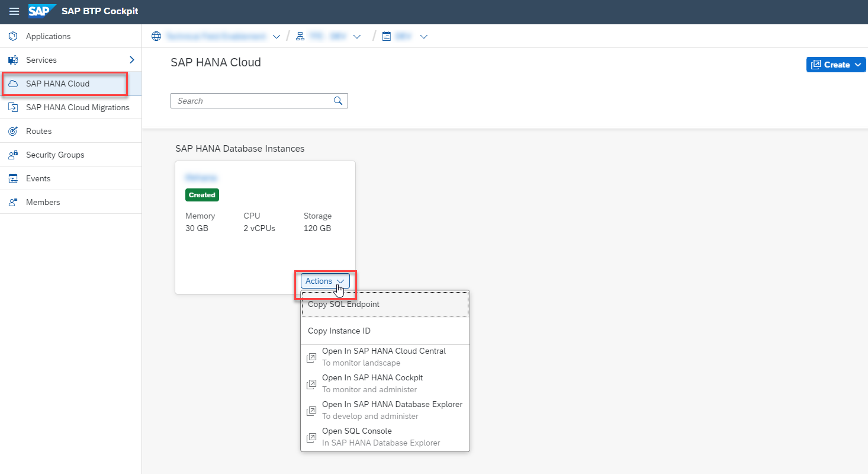Navigate to SAP HANA Cloud Migrations
This screenshot has height=474, width=868.
pos(70,107)
